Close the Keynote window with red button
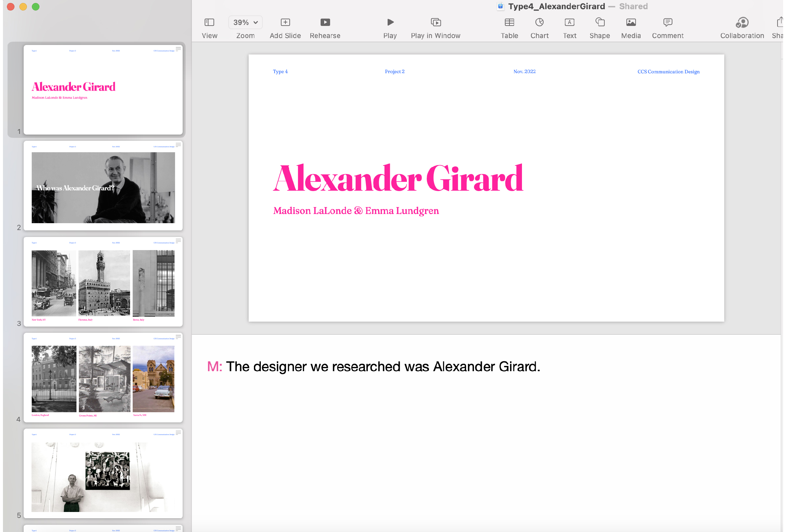Image resolution: width=812 pixels, height=532 pixels. 11,7
